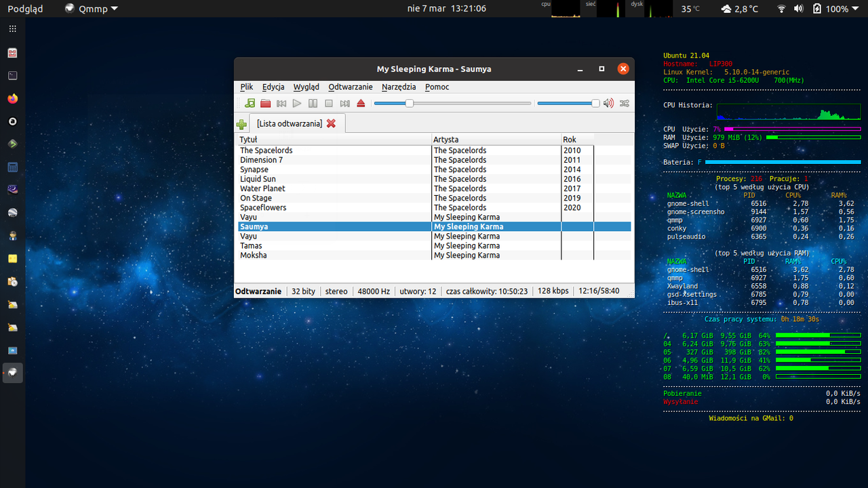868x488 pixels.
Task: Select the track 'Water Planet'
Action: 262,188
